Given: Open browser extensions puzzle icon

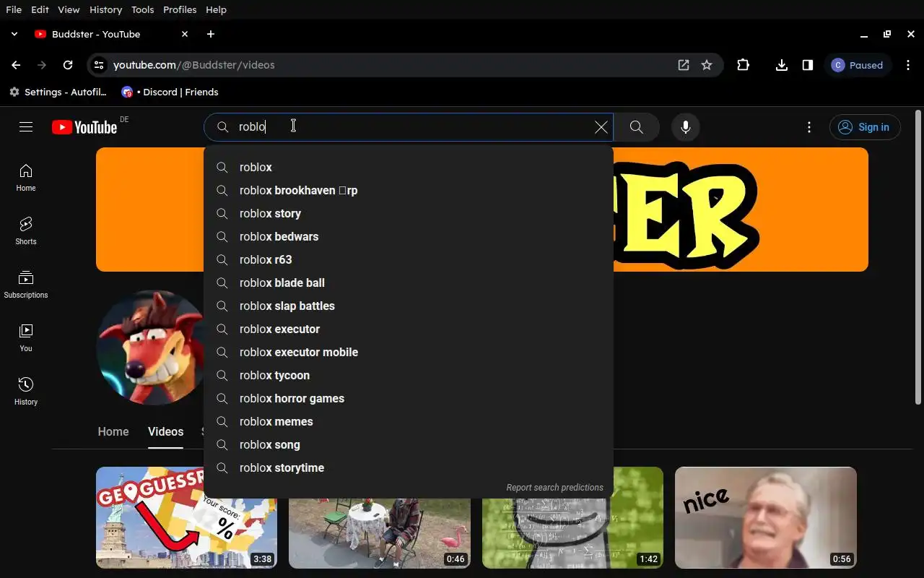Looking at the screenshot, I should pyautogui.click(x=743, y=65).
